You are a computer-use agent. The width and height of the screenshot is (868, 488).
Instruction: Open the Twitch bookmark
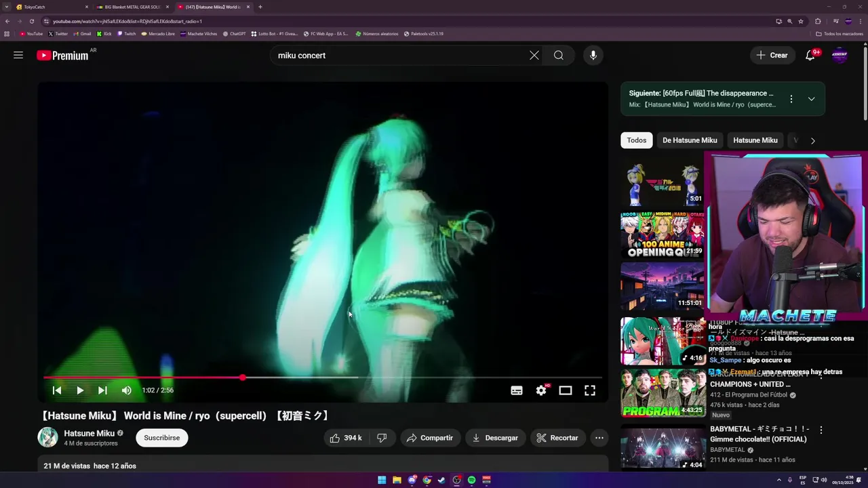pos(126,33)
